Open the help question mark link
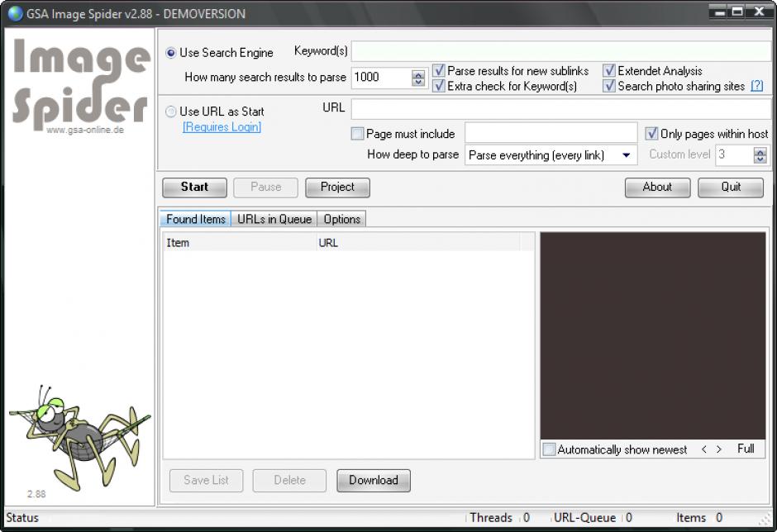 (756, 86)
